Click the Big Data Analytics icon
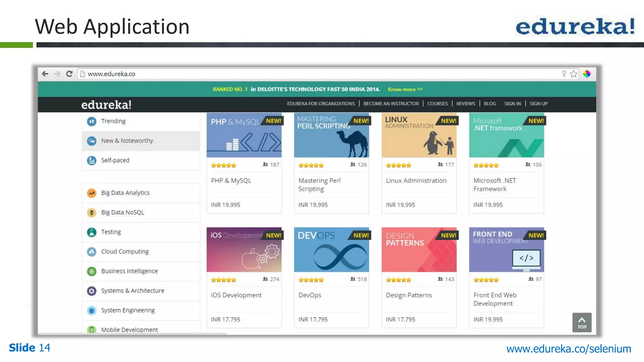This screenshot has height=362, width=644. pos(92,193)
